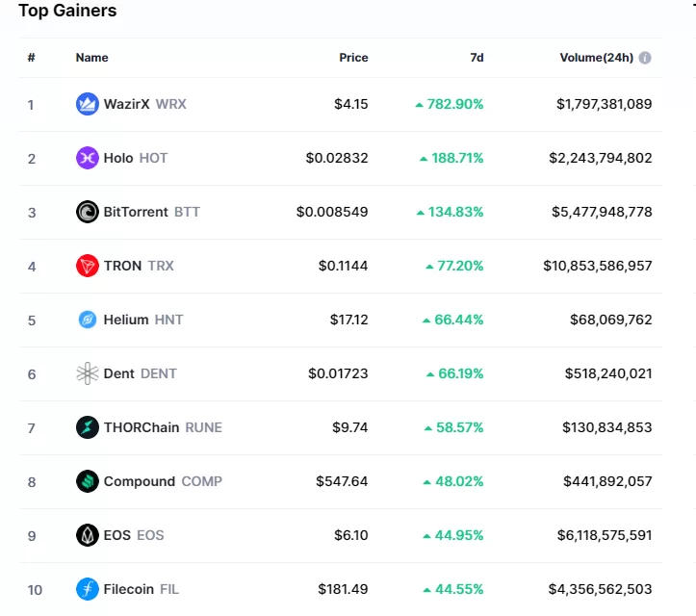Click the WazirX coin logo icon
The image size is (696, 616).
point(88,104)
